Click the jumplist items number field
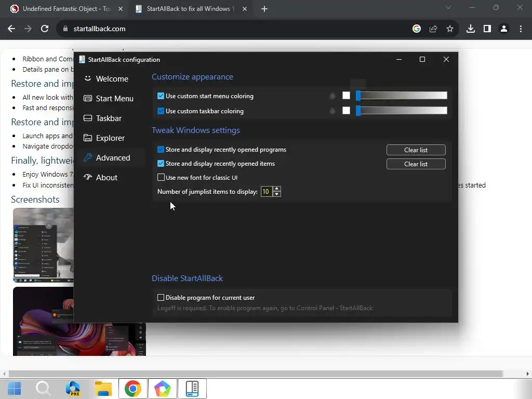 (267, 192)
